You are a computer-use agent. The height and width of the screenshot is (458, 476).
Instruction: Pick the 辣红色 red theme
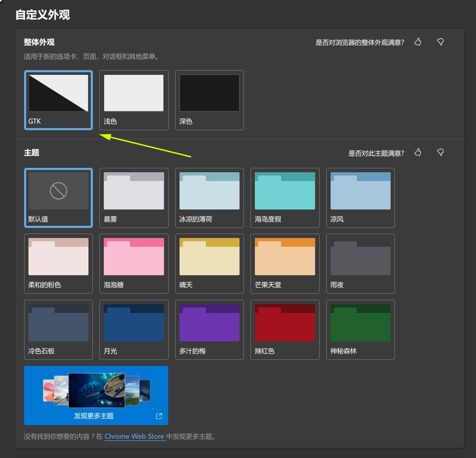tap(285, 330)
